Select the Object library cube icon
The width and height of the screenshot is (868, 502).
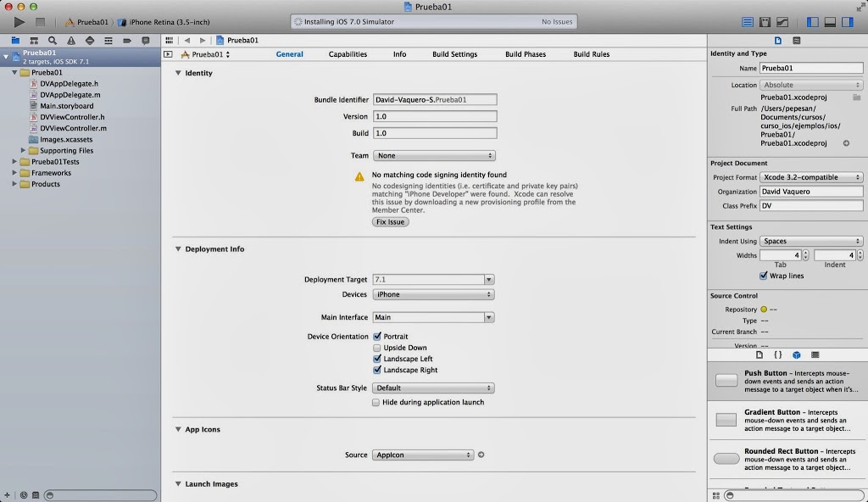click(x=796, y=355)
